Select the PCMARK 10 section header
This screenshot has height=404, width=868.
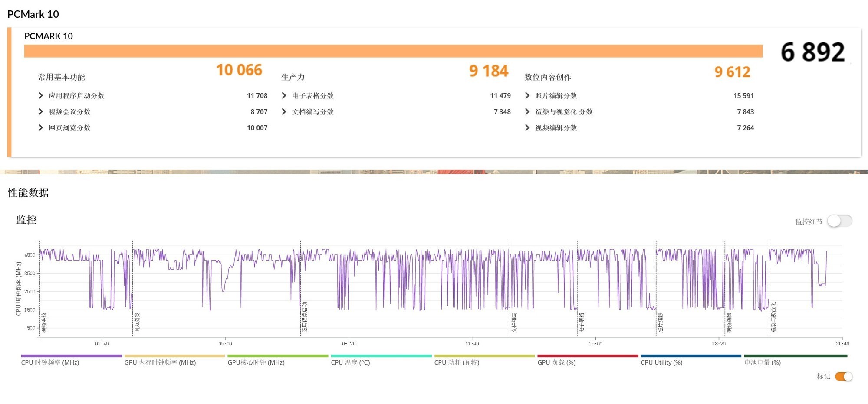pyautogui.click(x=48, y=36)
